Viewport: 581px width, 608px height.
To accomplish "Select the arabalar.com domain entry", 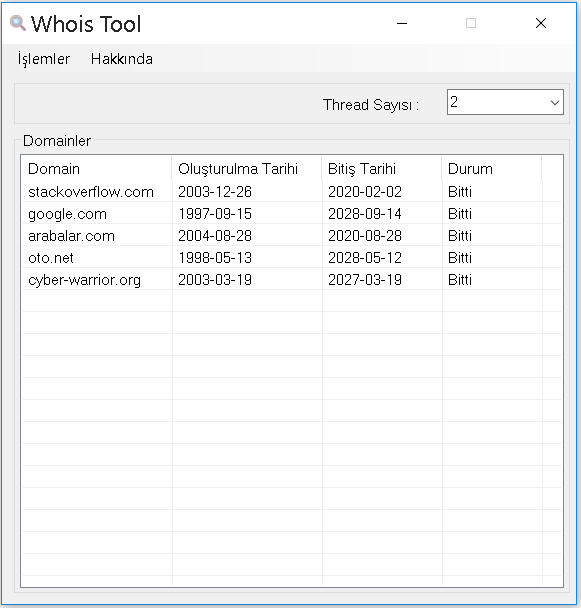I will (x=71, y=236).
